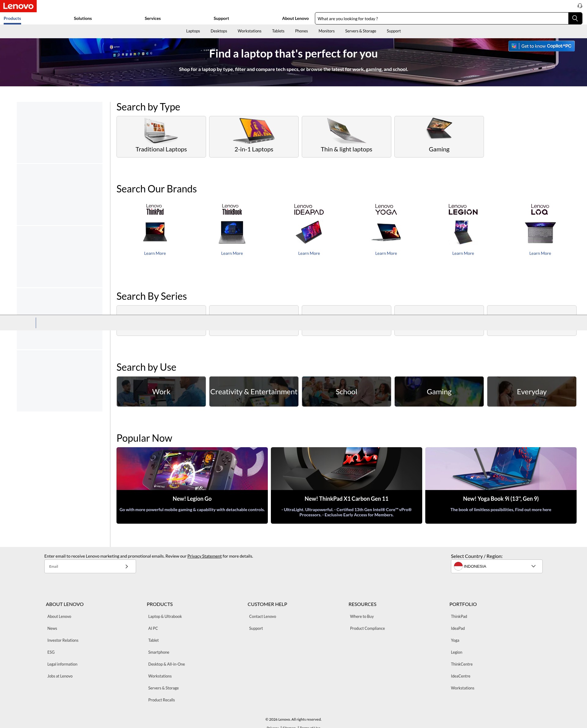Image resolution: width=587 pixels, height=728 pixels.
Task: Focus the site search input field
Action: click(x=441, y=19)
